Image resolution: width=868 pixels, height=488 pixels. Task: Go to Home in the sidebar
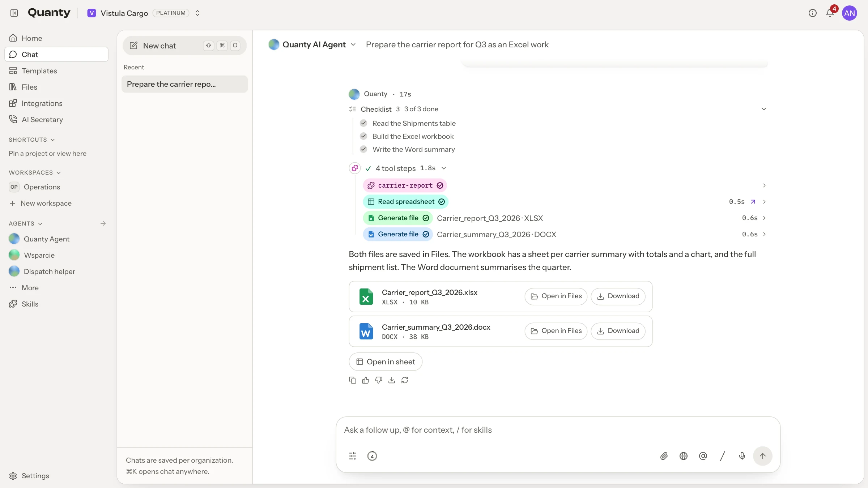pos(56,38)
